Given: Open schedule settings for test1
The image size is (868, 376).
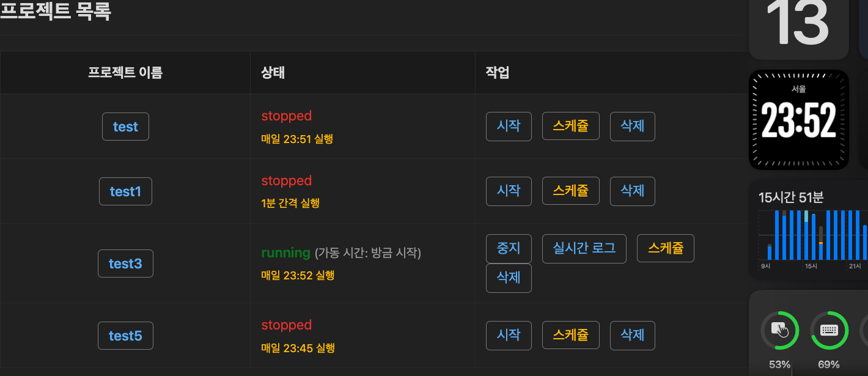Looking at the screenshot, I should (x=570, y=191).
